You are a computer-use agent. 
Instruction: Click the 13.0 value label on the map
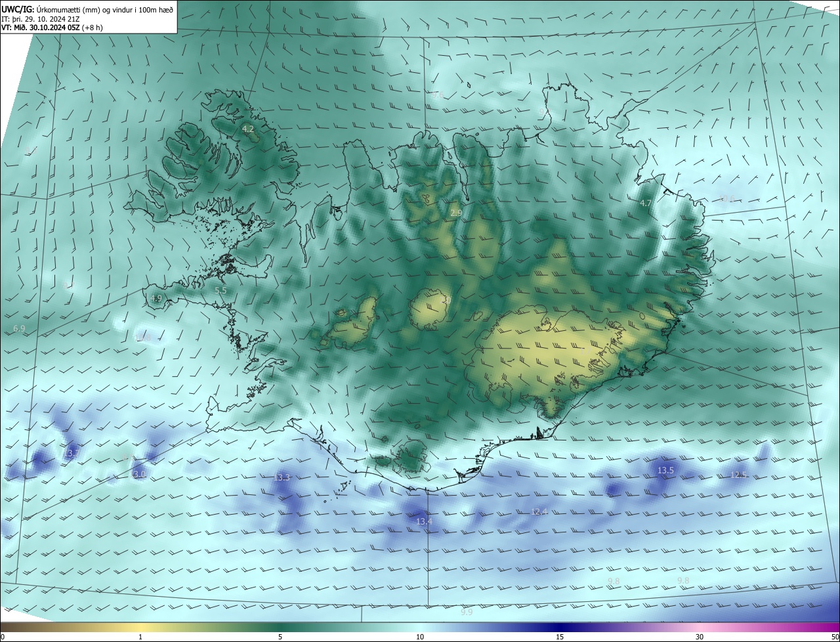[x=139, y=474]
